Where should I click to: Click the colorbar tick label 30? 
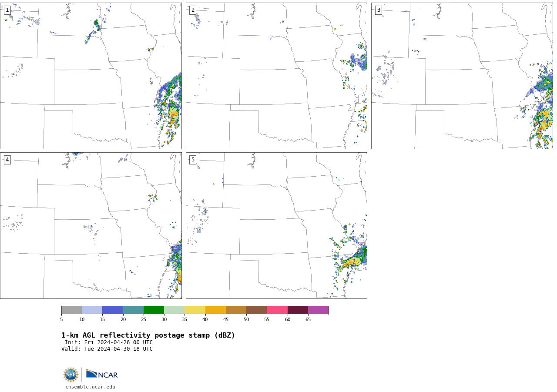click(164, 320)
